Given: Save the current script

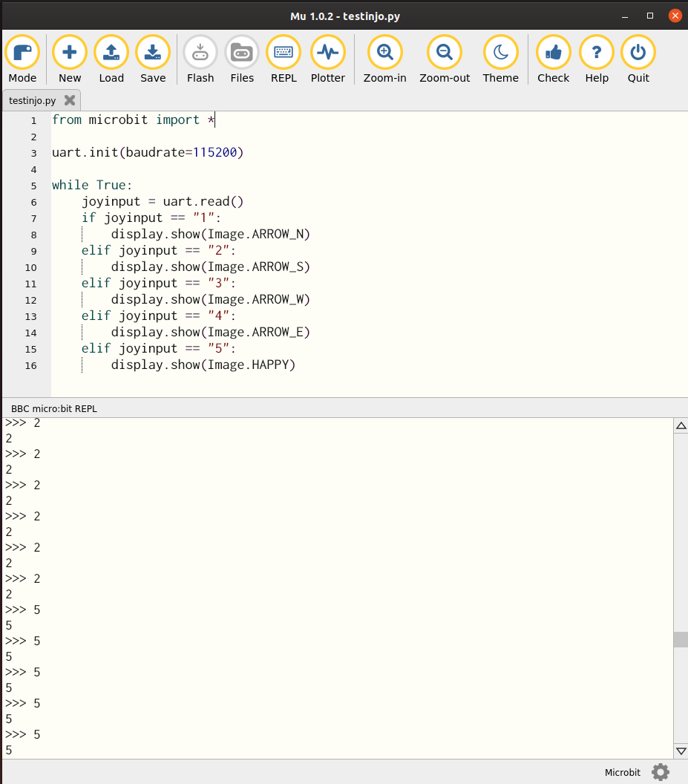Looking at the screenshot, I should coord(152,59).
